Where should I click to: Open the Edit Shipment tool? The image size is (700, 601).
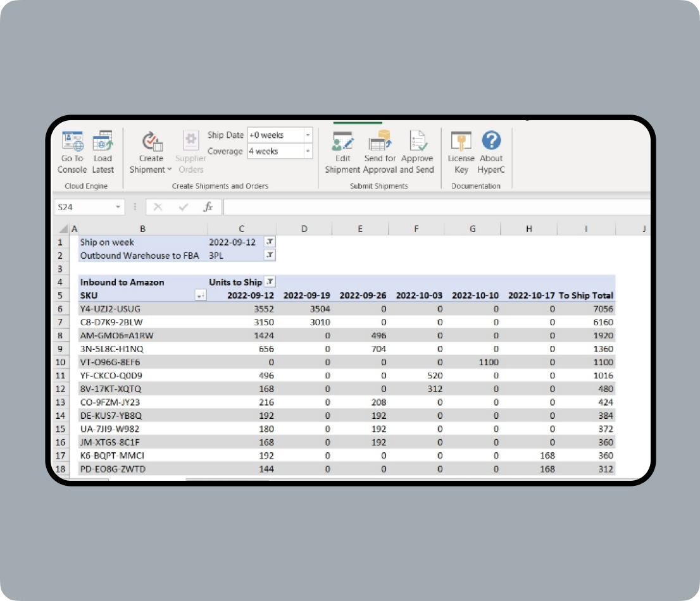pos(342,142)
